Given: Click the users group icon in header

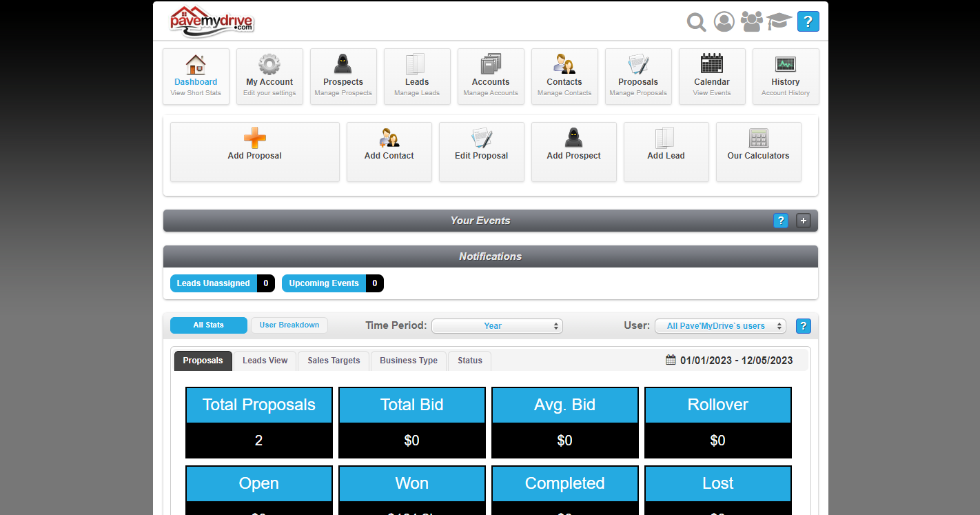Looking at the screenshot, I should 752,21.
